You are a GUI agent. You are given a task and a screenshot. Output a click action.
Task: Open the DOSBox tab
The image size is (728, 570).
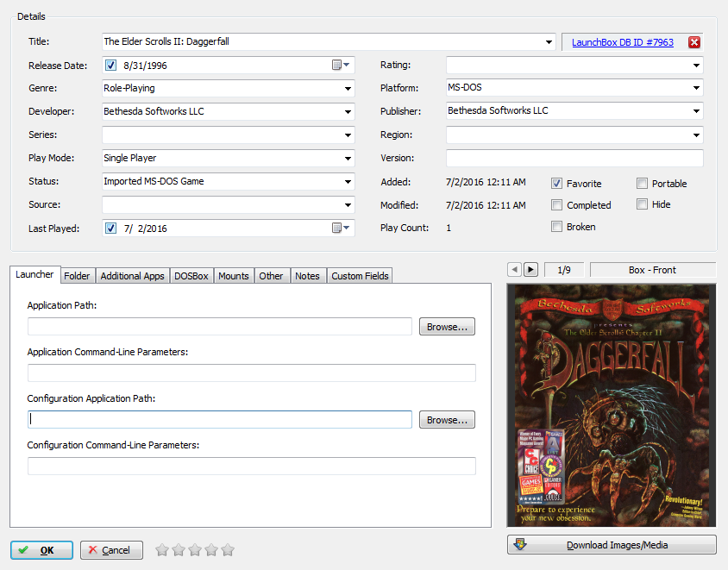(x=191, y=276)
